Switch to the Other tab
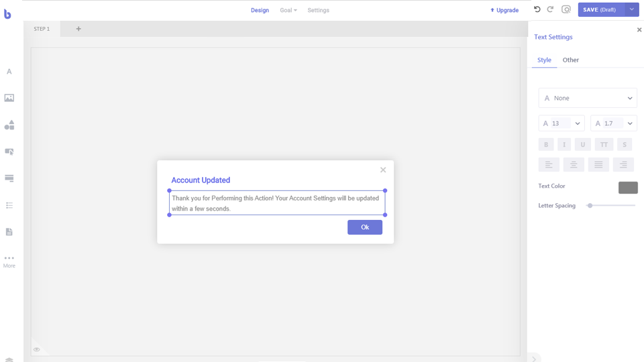The height and width of the screenshot is (362, 644). click(570, 60)
